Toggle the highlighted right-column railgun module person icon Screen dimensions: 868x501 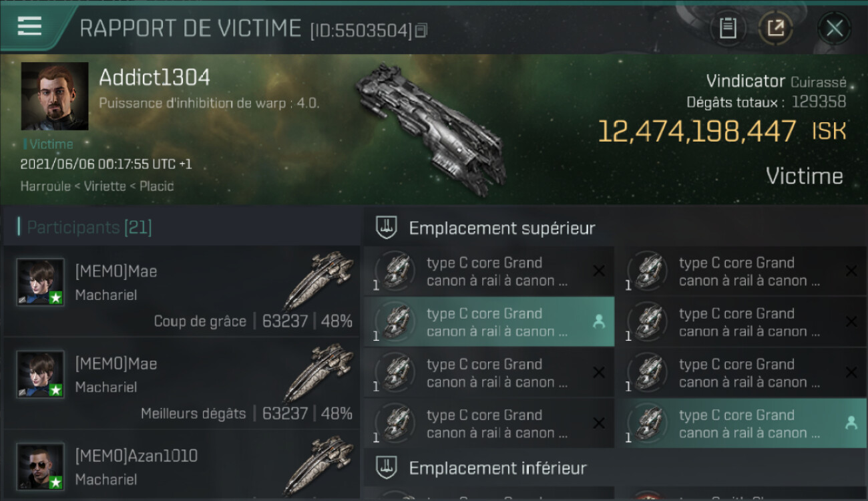pyautogui.click(x=851, y=423)
